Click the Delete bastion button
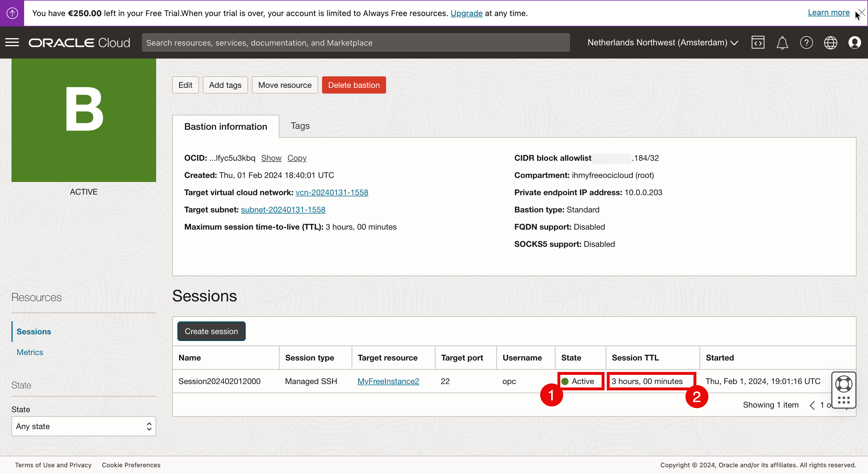 click(354, 85)
